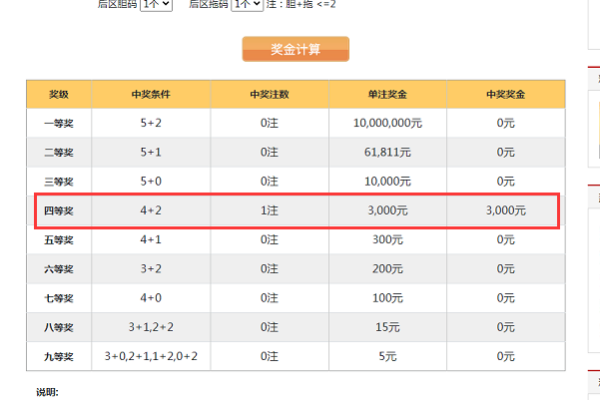Click the orange 奖金计算 button
The image size is (600, 400).
[x=295, y=49]
